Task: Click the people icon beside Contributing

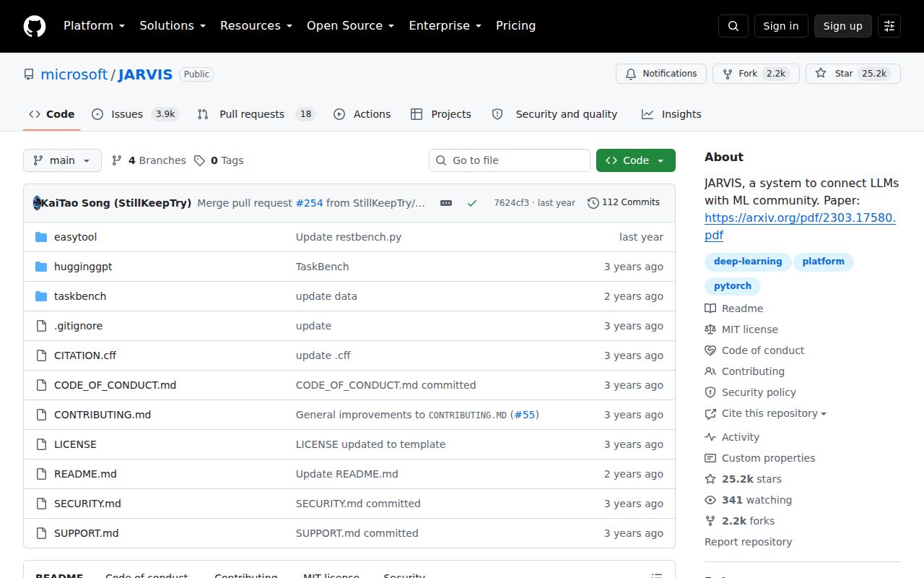Action: coord(710,371)
